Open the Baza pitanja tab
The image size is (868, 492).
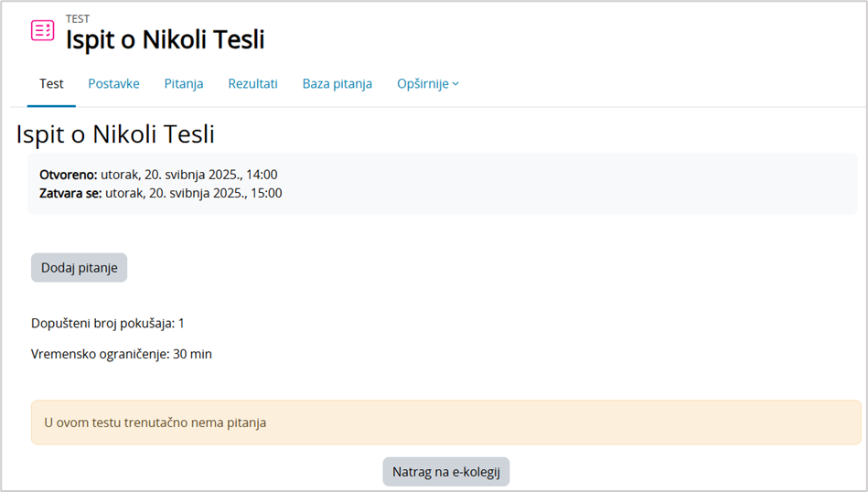[337, 84]
